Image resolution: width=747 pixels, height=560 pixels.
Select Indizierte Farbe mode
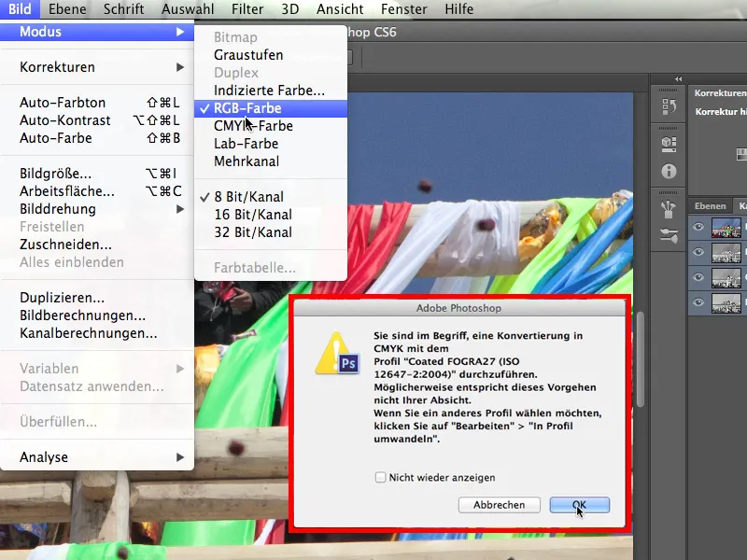point(271,91)
